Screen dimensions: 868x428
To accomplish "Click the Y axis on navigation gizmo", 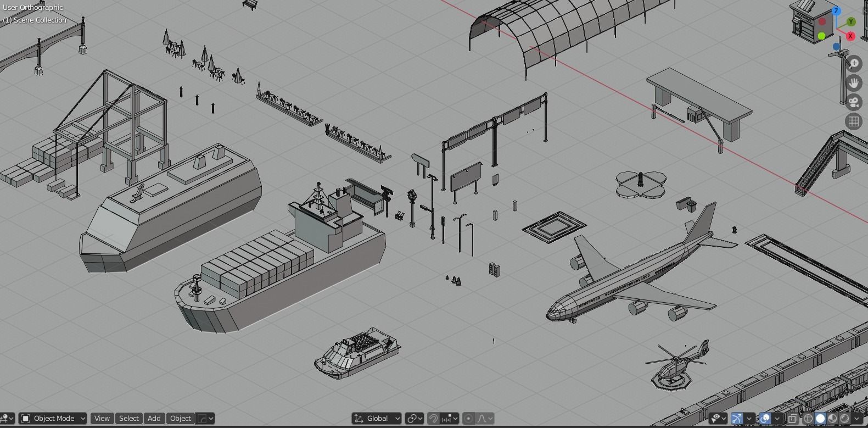I will 851,21.
